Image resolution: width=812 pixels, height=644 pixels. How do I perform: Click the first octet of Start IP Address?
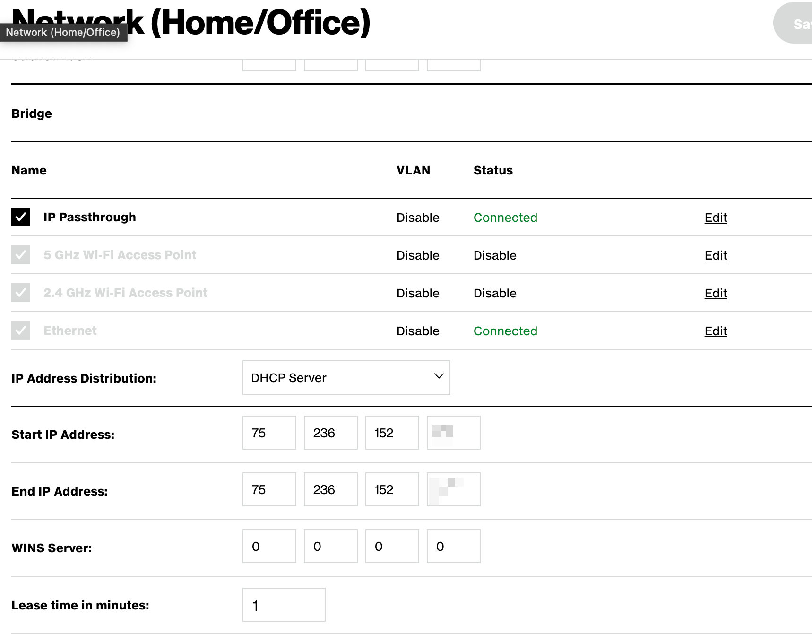(269, 433)
